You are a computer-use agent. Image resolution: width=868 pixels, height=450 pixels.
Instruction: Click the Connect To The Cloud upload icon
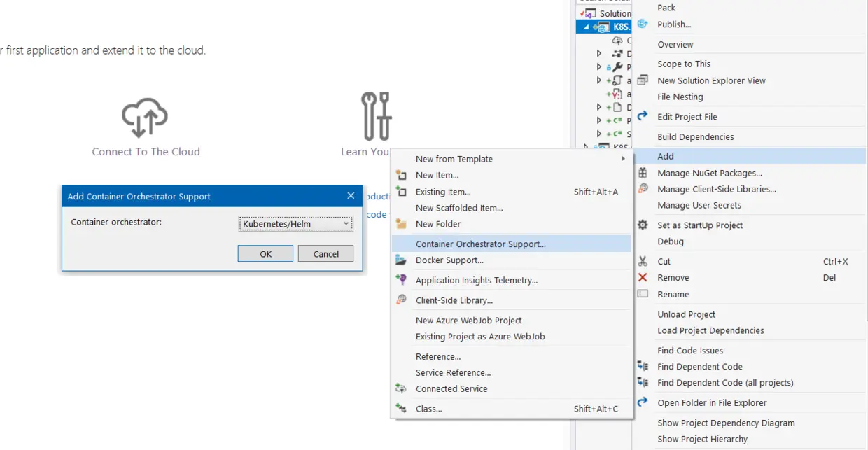click(145, 117)
